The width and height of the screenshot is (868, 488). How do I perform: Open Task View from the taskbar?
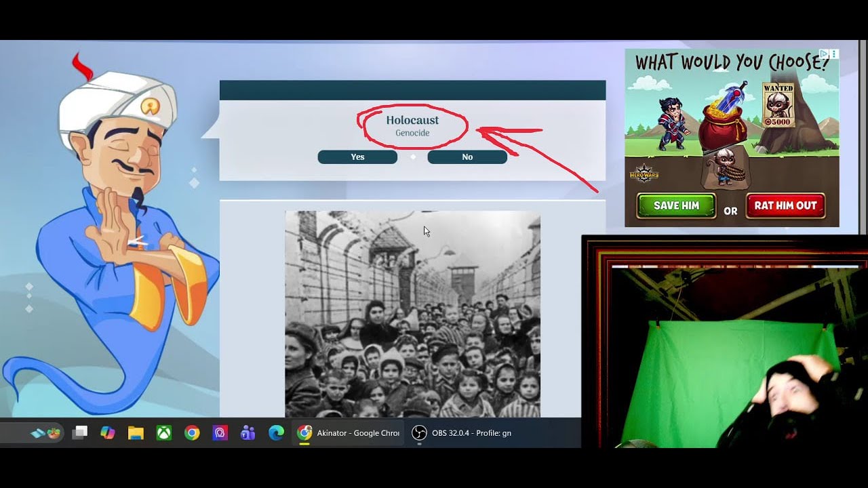(80, 432)
